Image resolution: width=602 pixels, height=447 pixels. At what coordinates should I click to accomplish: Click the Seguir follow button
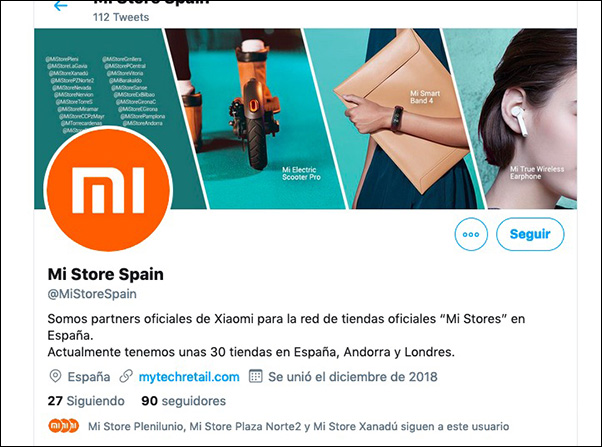[530, 234]
